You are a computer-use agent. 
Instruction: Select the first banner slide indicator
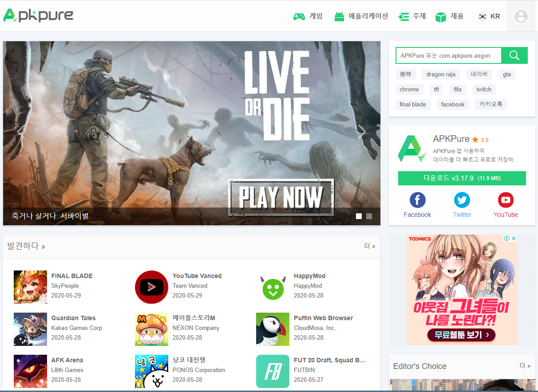point(359,216)
